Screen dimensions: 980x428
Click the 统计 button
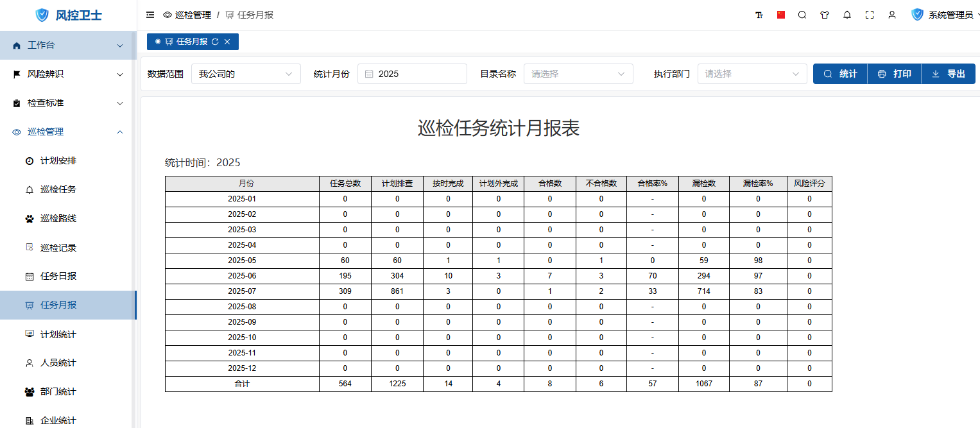point(840,74)
